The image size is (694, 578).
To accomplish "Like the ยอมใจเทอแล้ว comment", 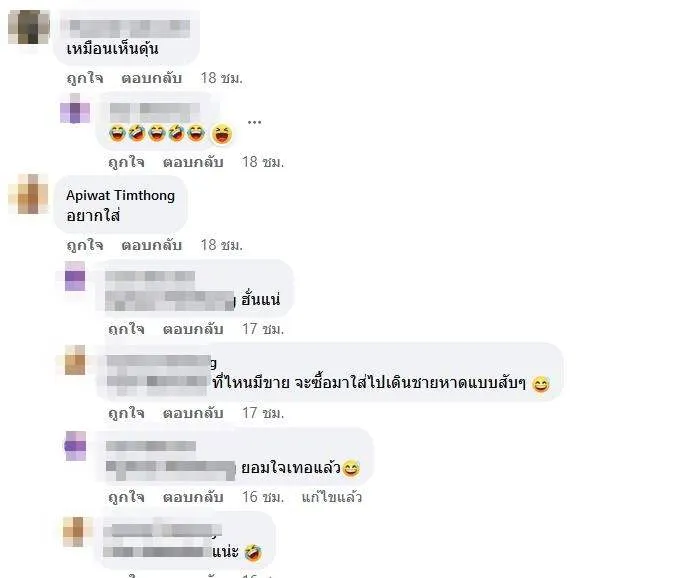I will pyautogui.click(x=127, y=497).
